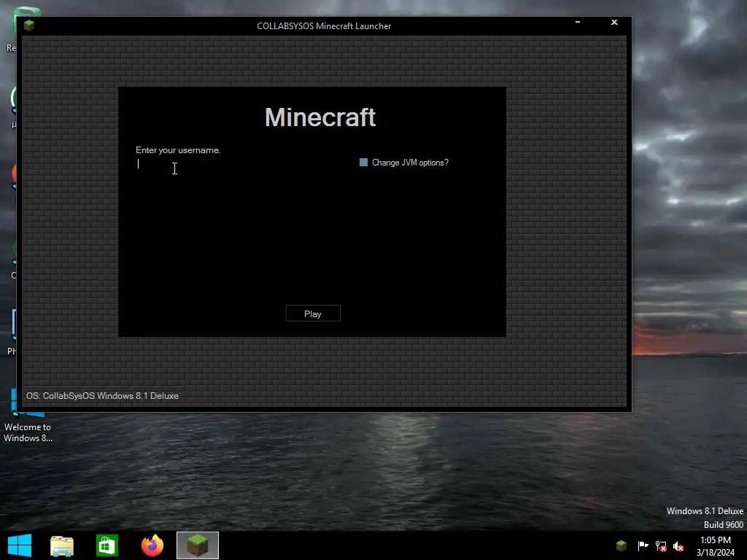Open the Action Center flag icon
Image resolution: width=747 pixels, height=560 pixels.
tap(643, 545)
